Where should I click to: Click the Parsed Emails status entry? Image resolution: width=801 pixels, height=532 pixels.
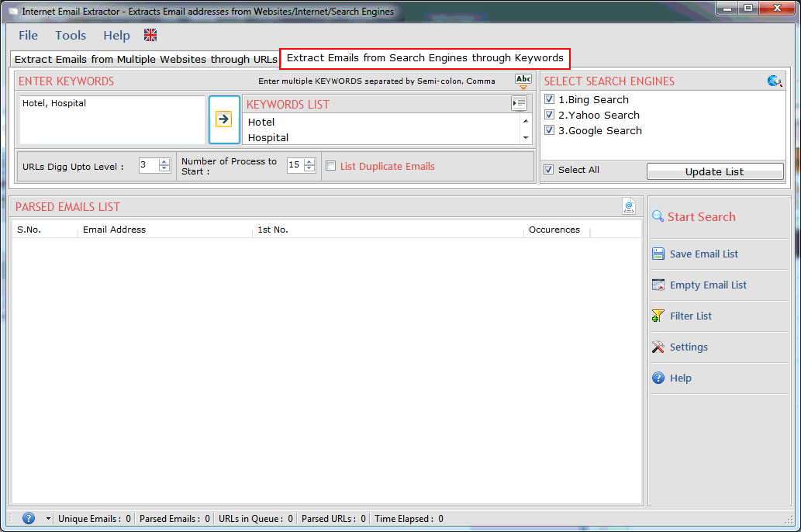tap(174, 519)
